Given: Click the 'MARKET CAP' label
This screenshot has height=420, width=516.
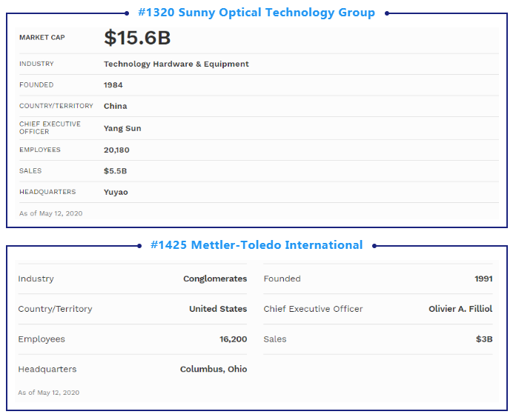Looking at the screenshot, I should [42, 38].
